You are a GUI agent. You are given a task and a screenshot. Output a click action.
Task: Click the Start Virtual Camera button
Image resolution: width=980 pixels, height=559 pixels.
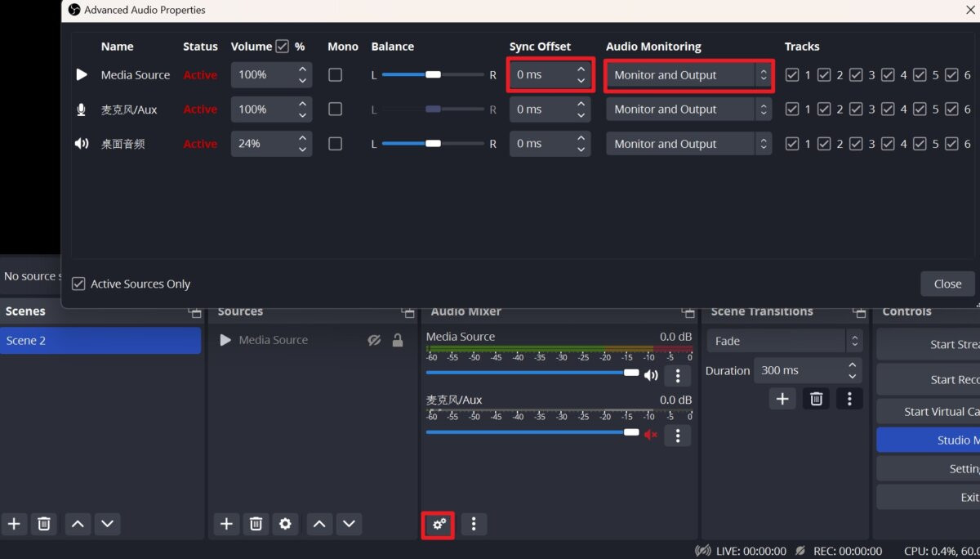(x=939, y=411)
